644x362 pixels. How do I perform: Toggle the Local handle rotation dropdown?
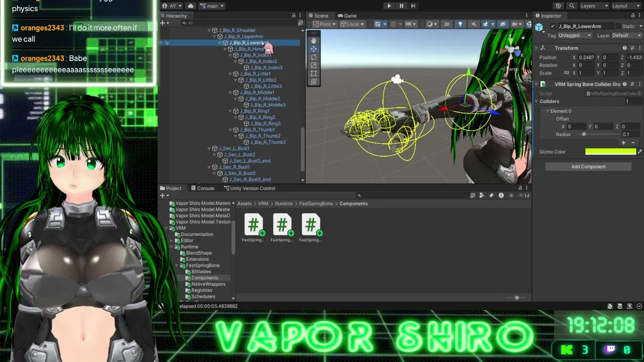coord(353,24)
